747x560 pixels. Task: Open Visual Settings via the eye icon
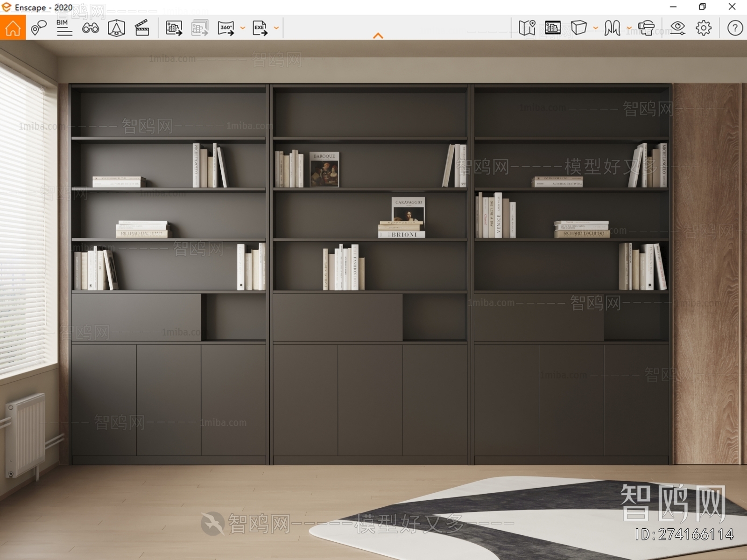click(x=677, y=28)
